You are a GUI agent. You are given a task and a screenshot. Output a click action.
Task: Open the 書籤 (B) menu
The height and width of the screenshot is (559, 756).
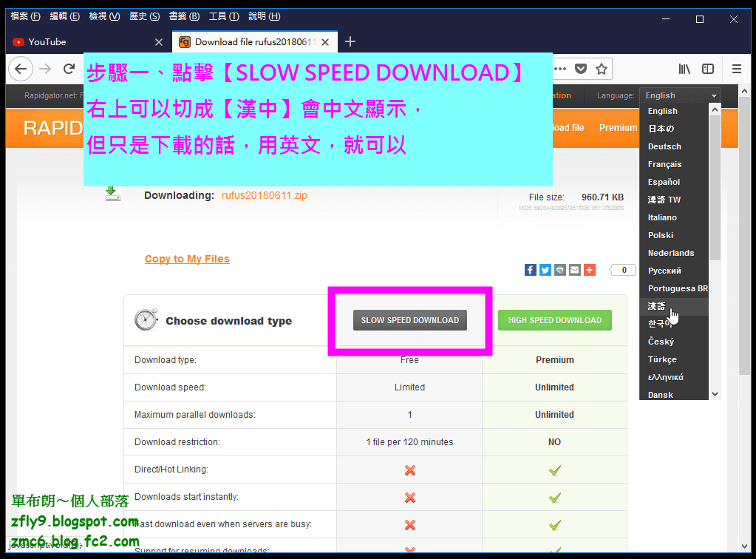184,16
